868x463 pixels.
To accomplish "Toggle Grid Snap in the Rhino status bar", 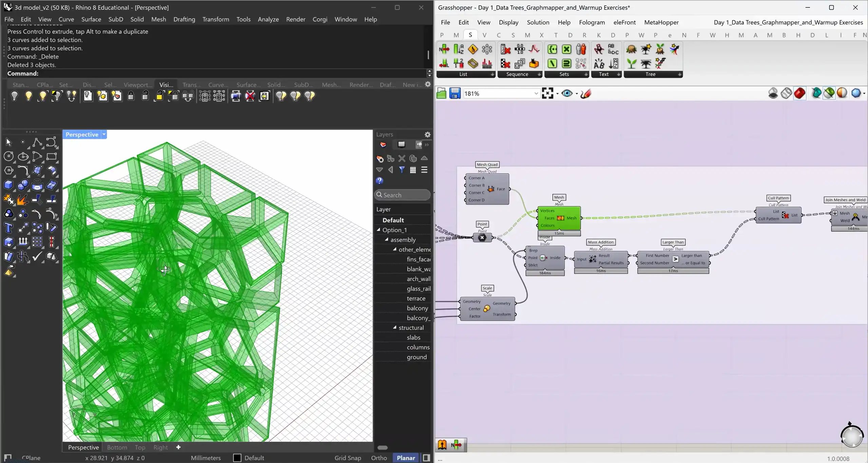I will coord(347,458).
